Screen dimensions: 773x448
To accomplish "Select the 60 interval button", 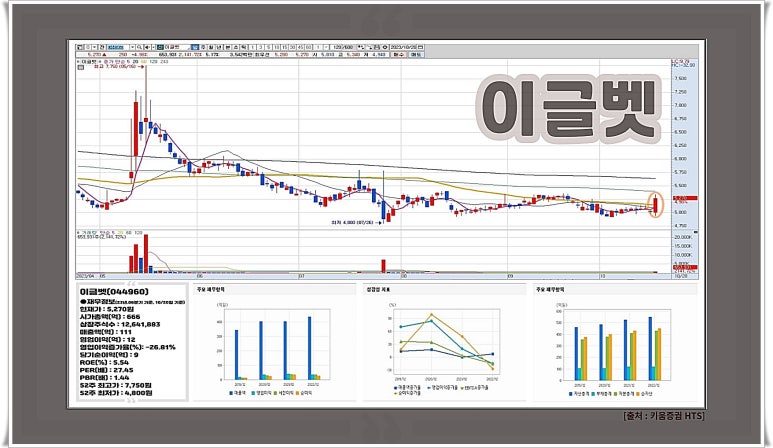I will [309, 47].
